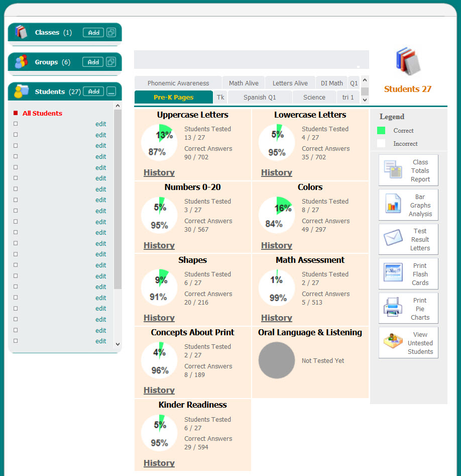Click Add button for Classes
This screenshot has width=461, height=476.
point(93,33)
